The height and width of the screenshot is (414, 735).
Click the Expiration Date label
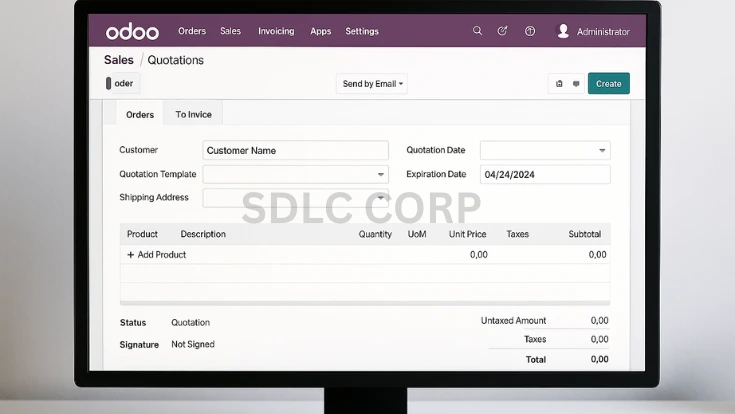(436, 174)
